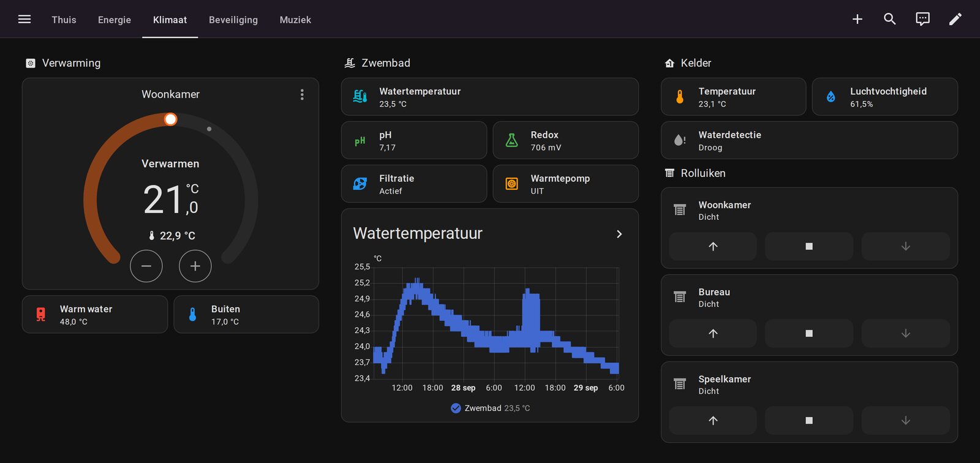Lower the Bureau roller shutter
The image size is (980, 463).
[x=906, y=333]
